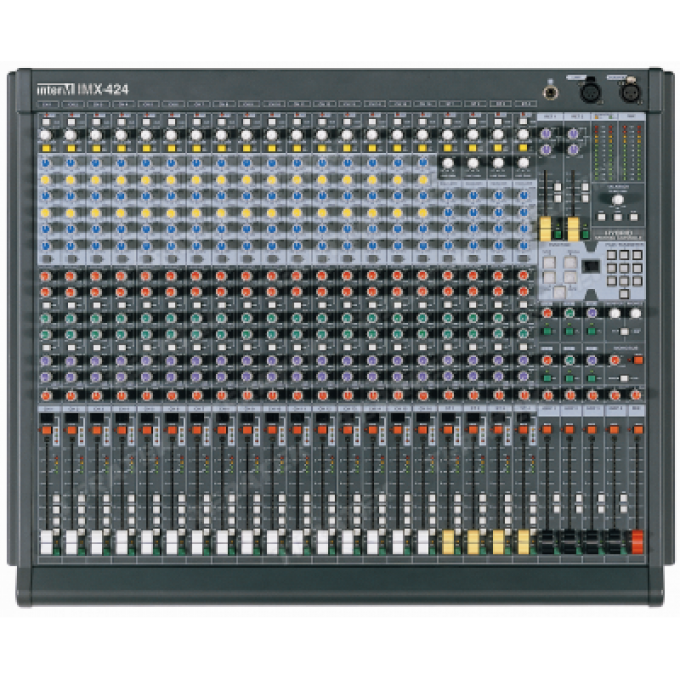This screenshot has height=680, width=680.
Task: Click first green knob below the effects section
Action: click(569, 313)
